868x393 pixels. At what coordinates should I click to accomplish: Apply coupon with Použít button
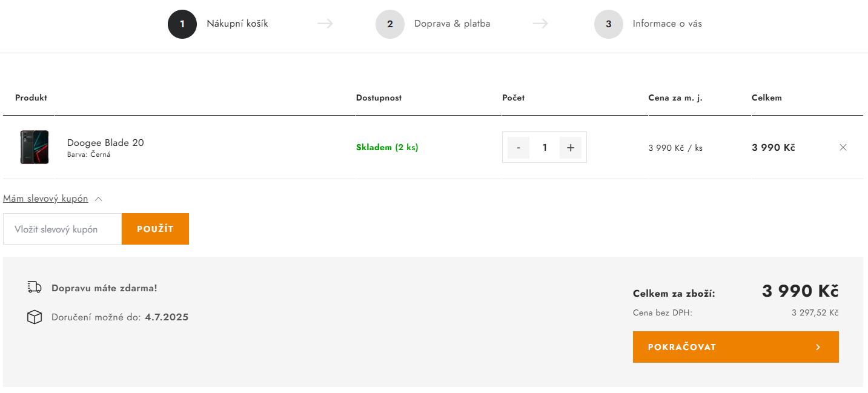[x=155, y=229]
